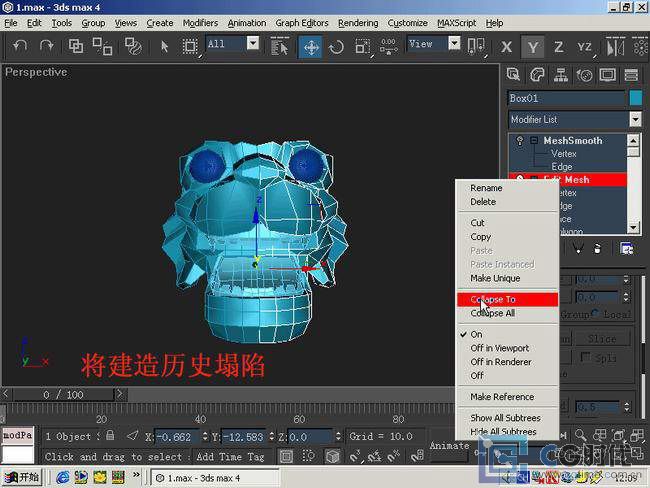Restrict transform to Y axis
The image size is (650, 488).
(x=533, y=47)
